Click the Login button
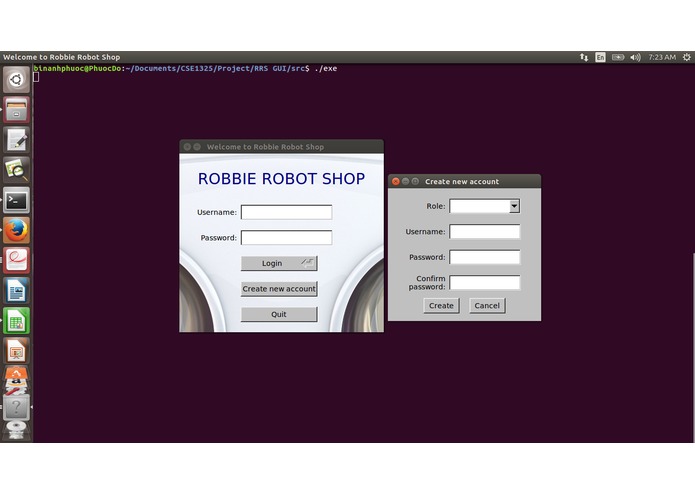Image resolution: width=695 pixels, height=494 pixels. click(279, 263)
